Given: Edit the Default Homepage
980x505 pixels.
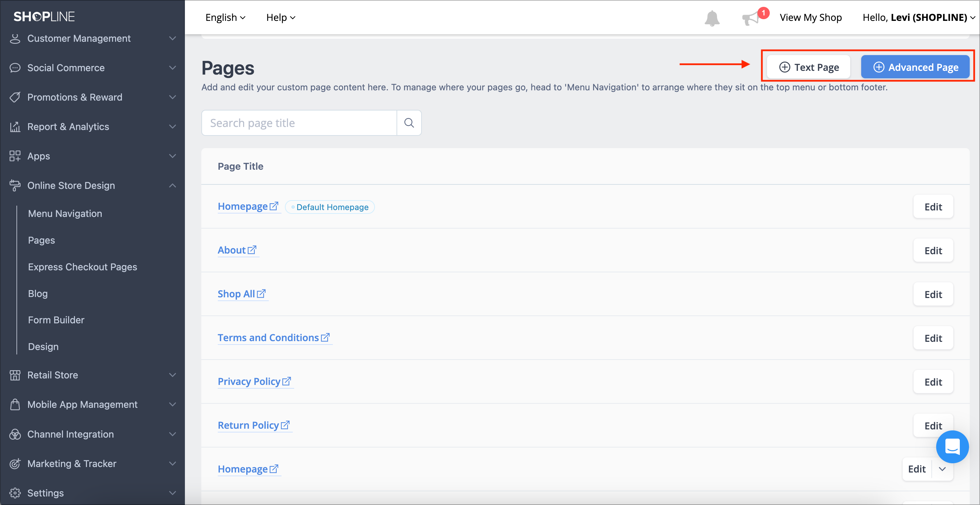Looking at the screenshot, I should (x=933, y=207).
